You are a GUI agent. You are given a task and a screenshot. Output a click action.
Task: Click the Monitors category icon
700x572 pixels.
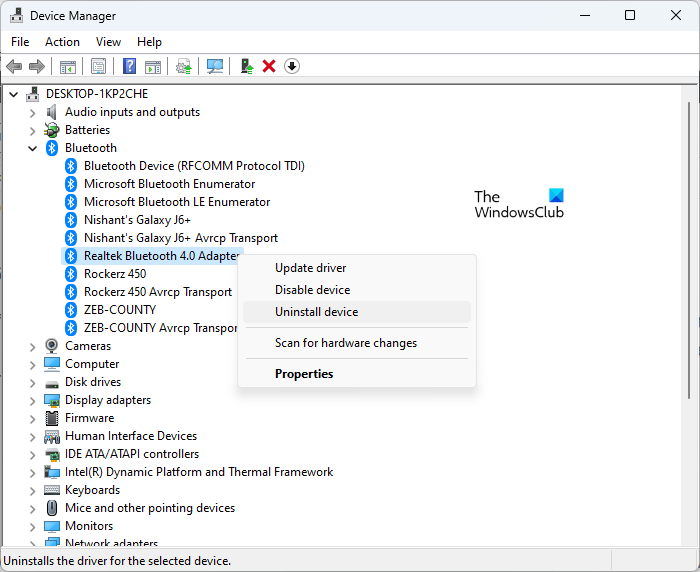coord(52,526)
